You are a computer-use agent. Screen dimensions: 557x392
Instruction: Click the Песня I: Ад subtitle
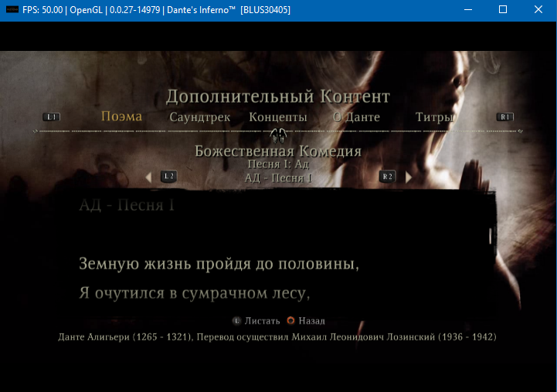(278, 164)
